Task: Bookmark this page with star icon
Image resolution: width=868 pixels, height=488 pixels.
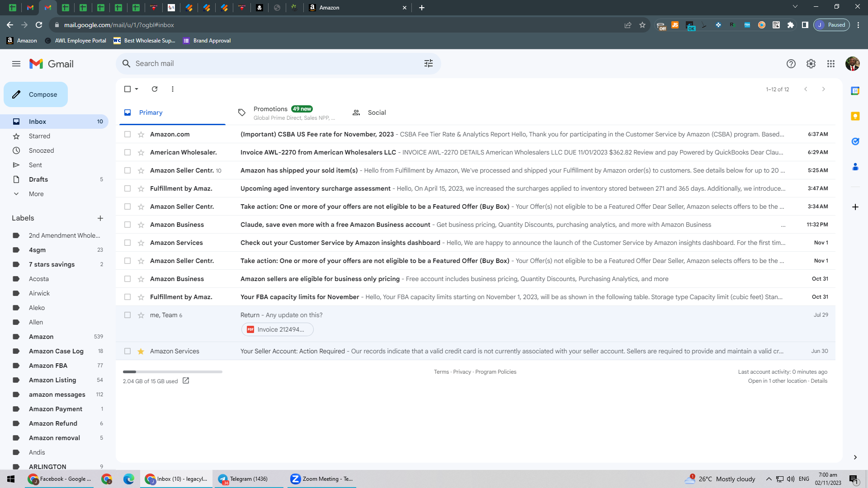Action: (642, 25)
